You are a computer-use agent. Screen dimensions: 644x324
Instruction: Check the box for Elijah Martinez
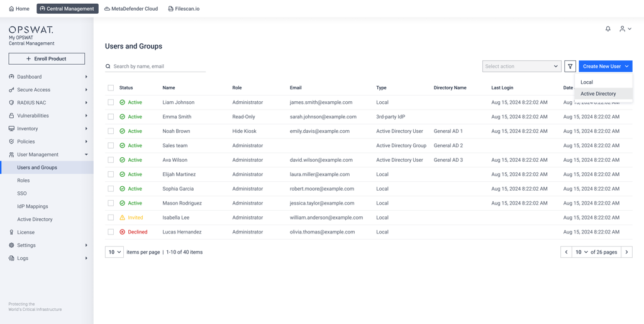[x=111, y=174]
